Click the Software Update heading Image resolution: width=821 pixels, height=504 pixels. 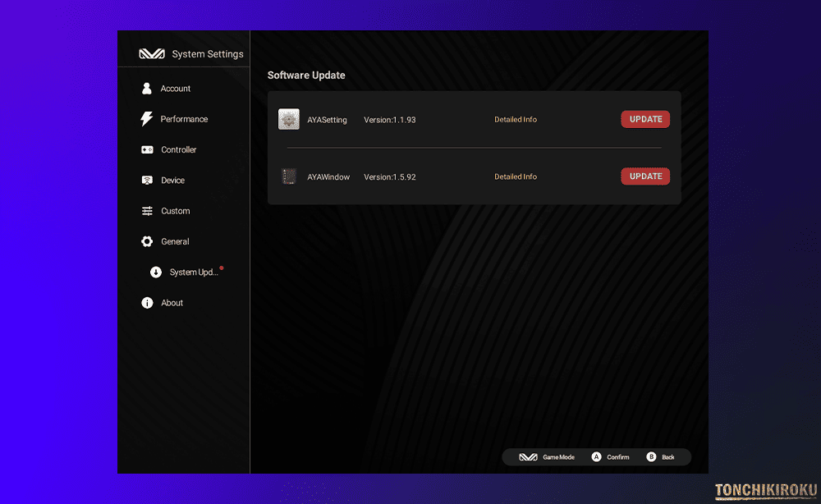[x=306, y=76]
